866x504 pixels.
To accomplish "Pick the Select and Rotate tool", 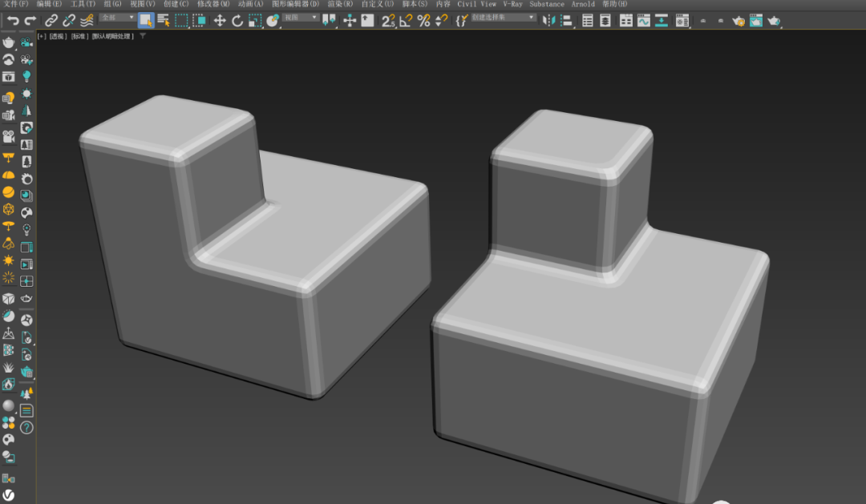I will 237,20.
